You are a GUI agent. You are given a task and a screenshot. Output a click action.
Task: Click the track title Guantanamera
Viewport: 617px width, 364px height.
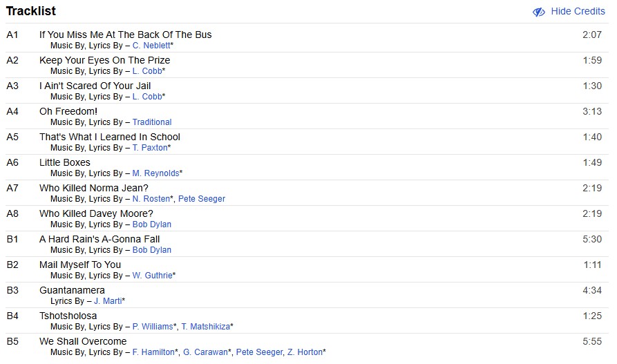tap(72, 290)
